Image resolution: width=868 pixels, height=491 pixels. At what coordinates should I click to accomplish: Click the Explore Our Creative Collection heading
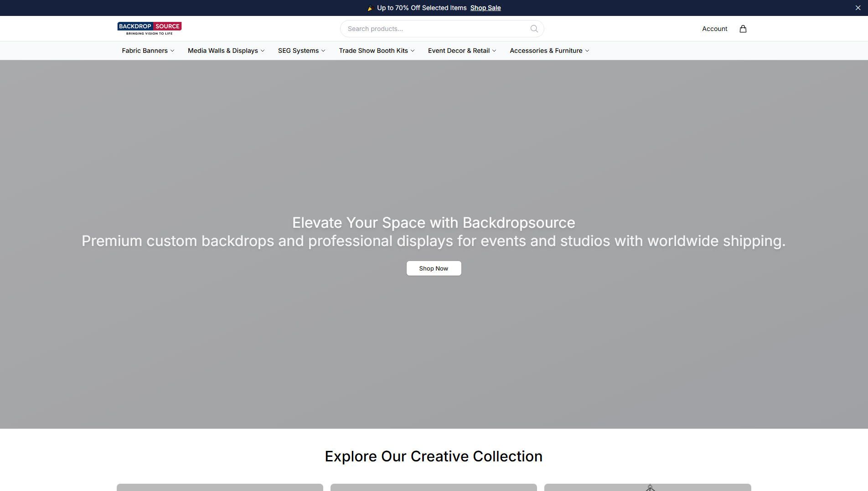click(434, 456)
